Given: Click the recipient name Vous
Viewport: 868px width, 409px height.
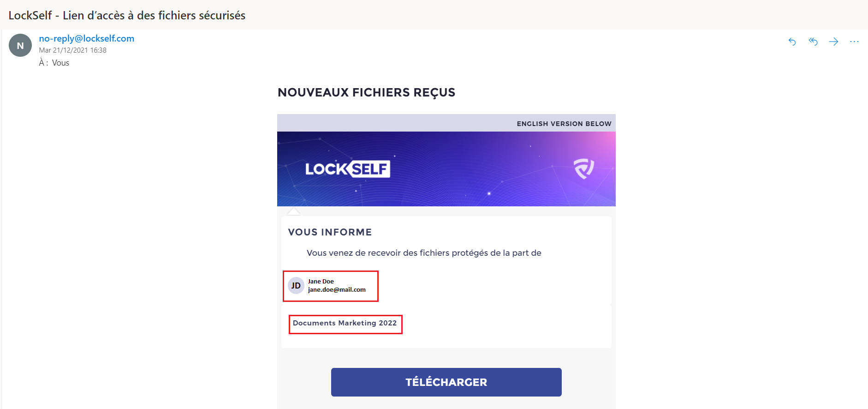Looking at the screenshot, I should (60, 63).
